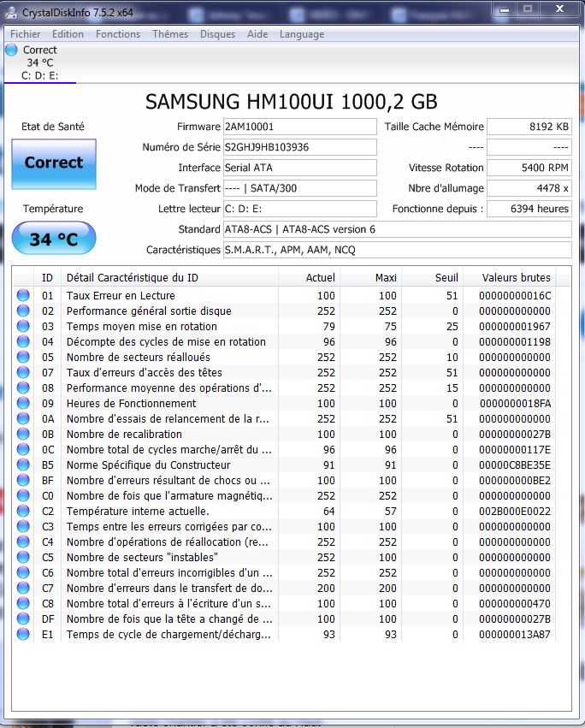The height and width of the screenshot is (728, 585).
Task: Click status orb for row ID C0
Action: point(23,495)
